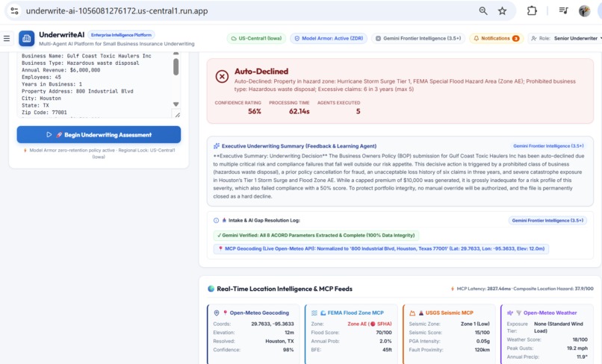Click the USGS Seismic MCP card title
The height and width of the screenshot is (364, 602).
pyautogui.click(x=449, y=313)
